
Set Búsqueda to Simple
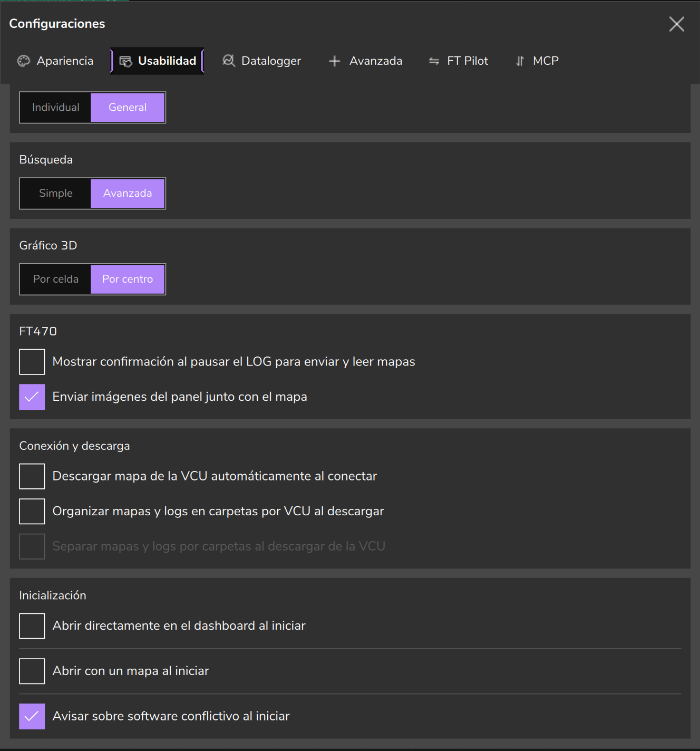[x=55, y=194]
